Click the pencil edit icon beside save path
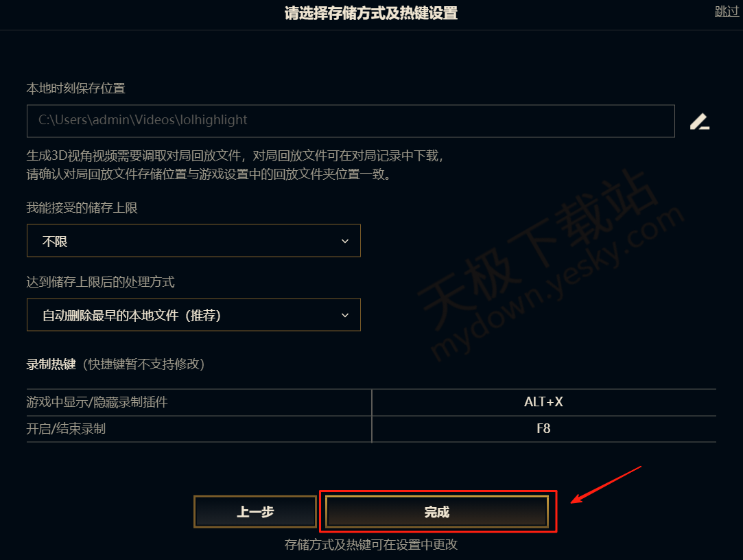The width and height of the screenshot is (743, 560). point(699,121)
